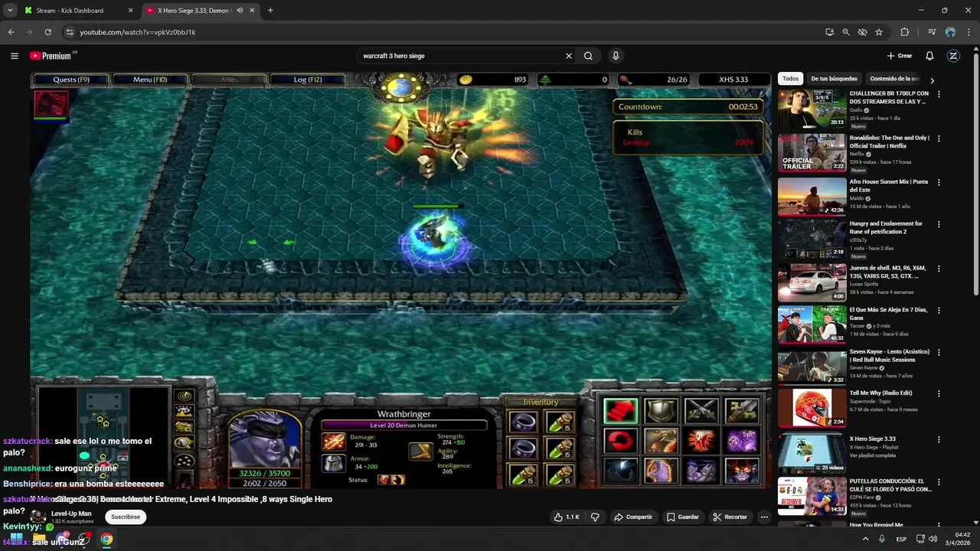The width and height of the screenshot is (980, 551).
Task: Run search with the magnifier button
Action: (x=588, y=56)
